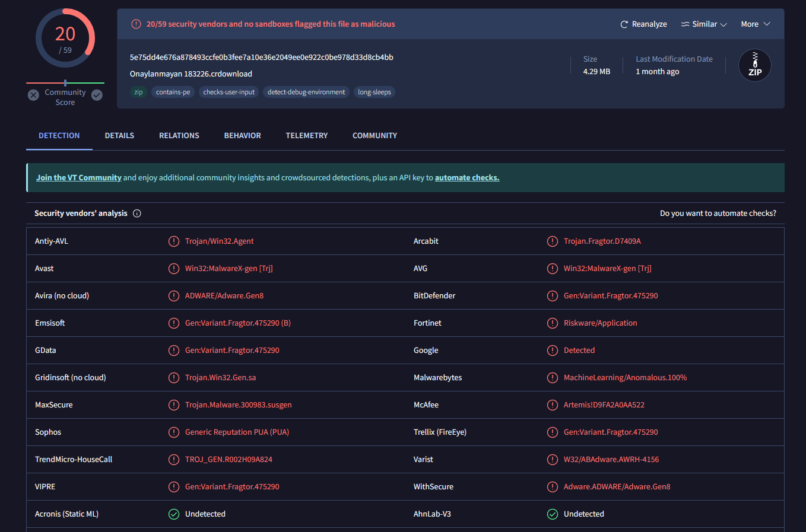The width and height of the screenshot is (806, 532).
Task: Click the alert icon in Emsisoft row
Action: pos(174,323)
